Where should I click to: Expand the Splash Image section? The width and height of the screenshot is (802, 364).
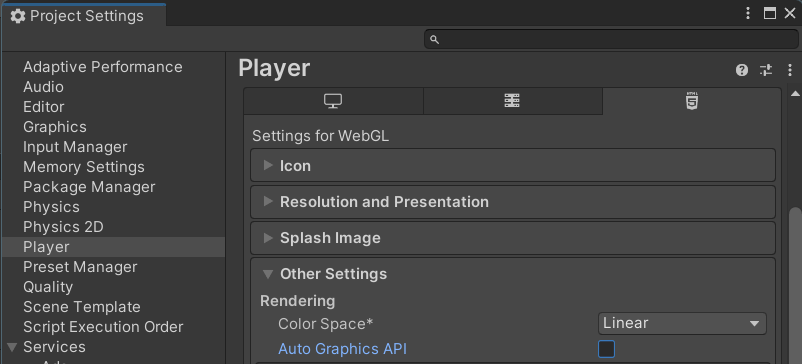[x=513, y=238]
